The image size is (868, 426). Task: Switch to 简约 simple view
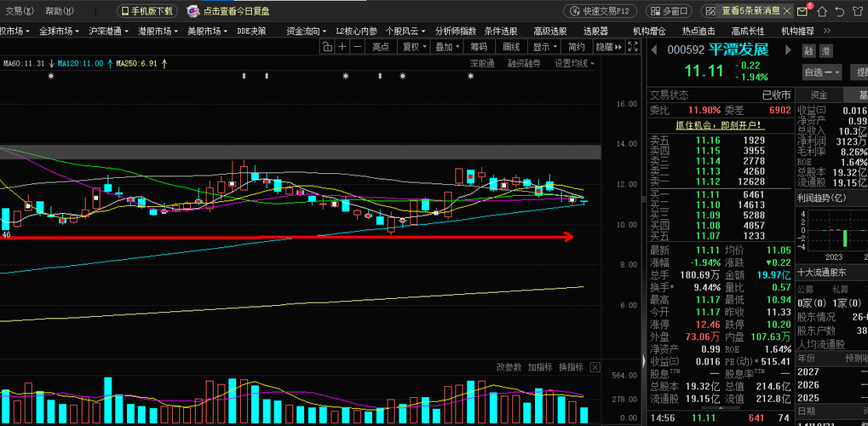[577, 47]
